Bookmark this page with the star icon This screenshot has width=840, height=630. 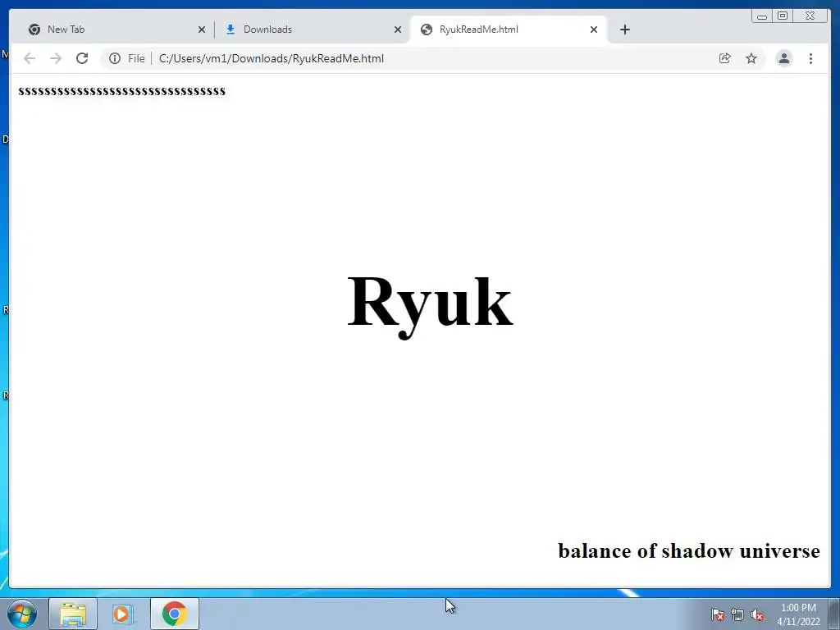point(751,58)
